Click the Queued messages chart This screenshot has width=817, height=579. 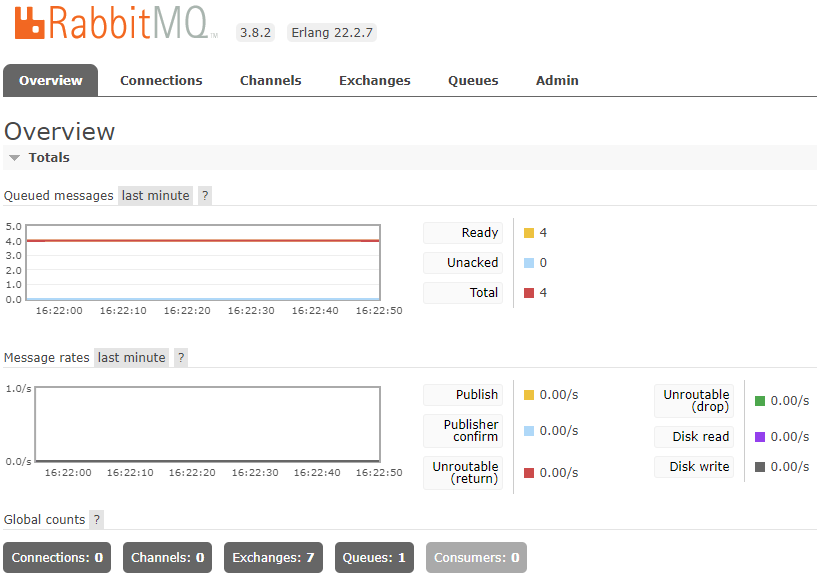(203, 263)
